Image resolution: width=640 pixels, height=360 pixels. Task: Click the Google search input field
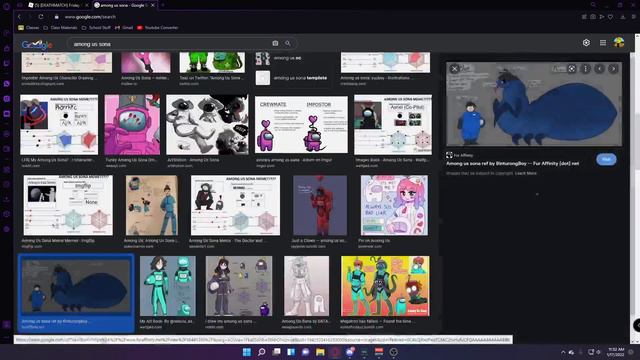coord(169,44)
